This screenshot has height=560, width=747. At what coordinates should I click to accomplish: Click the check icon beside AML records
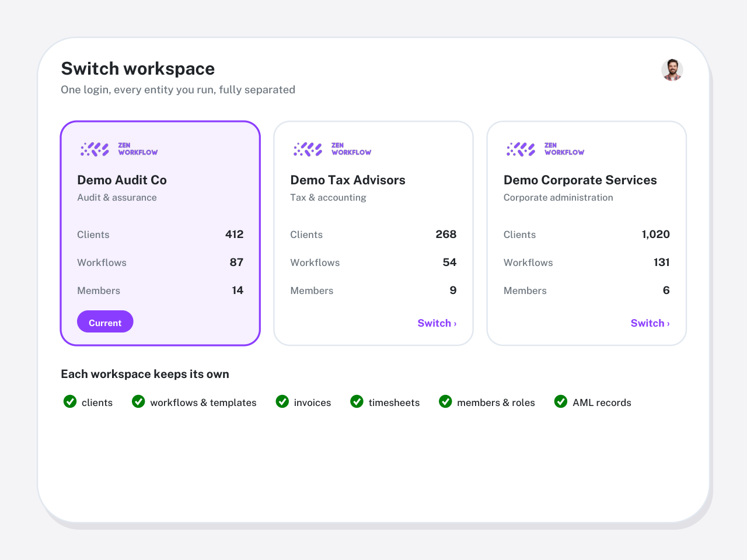click(x=561, y=401)
